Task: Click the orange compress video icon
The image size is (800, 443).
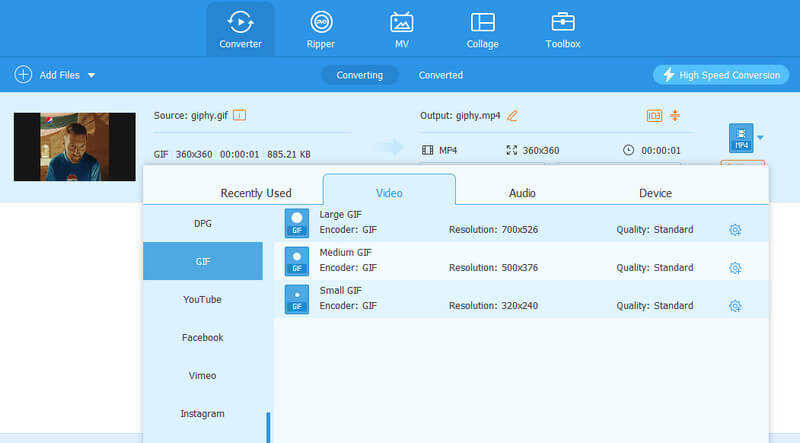Action: pos(675,116)
